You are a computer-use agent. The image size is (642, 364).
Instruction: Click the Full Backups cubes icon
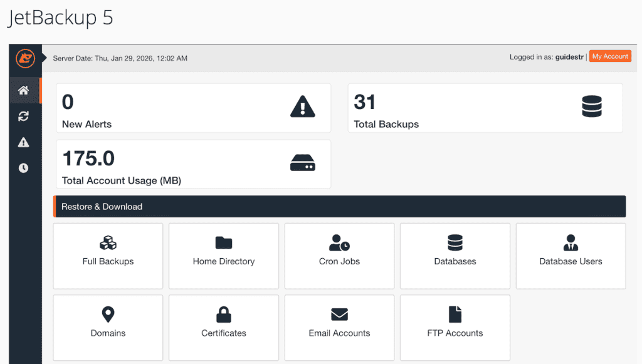pyautogui.click(x=108, y=242)
